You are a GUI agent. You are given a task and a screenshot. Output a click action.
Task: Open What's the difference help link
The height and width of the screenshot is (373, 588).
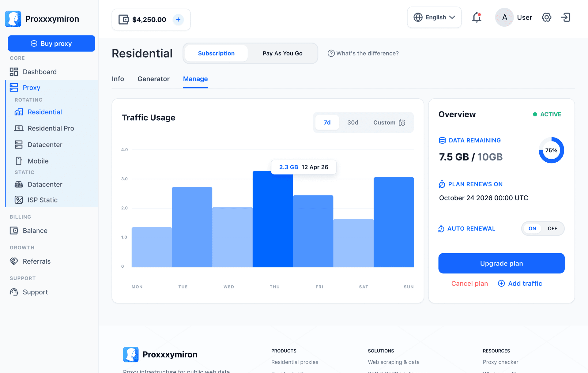[363, 53]
